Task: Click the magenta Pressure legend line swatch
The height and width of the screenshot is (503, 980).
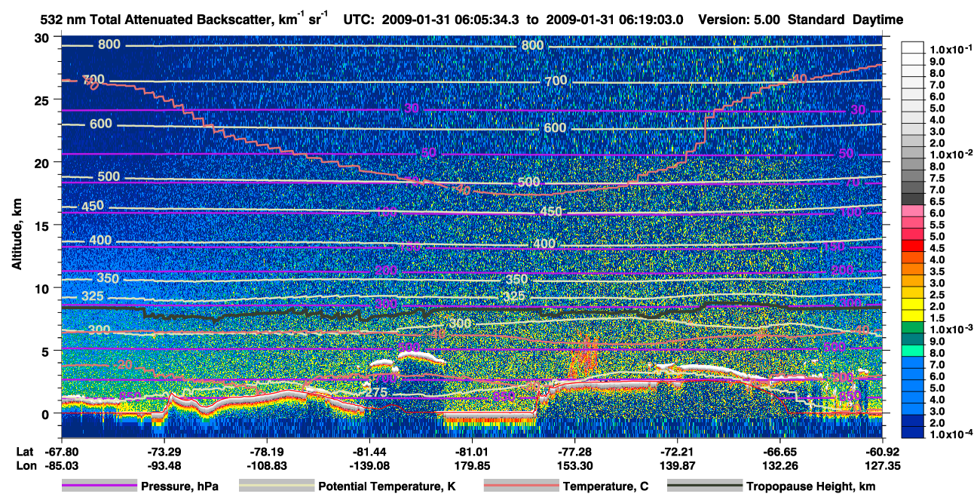Action: (99, 486)
